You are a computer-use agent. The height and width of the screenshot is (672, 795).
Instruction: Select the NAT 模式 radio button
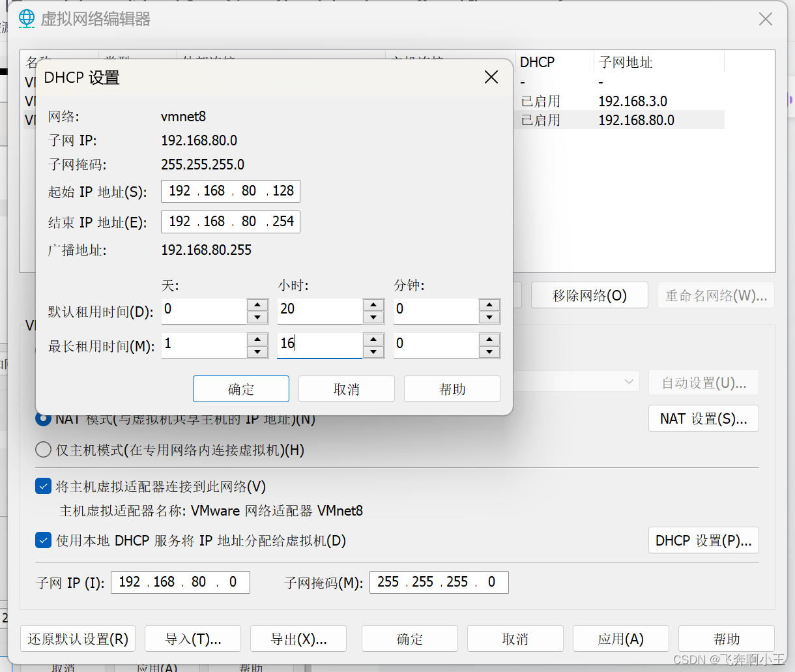coord(42,419)
